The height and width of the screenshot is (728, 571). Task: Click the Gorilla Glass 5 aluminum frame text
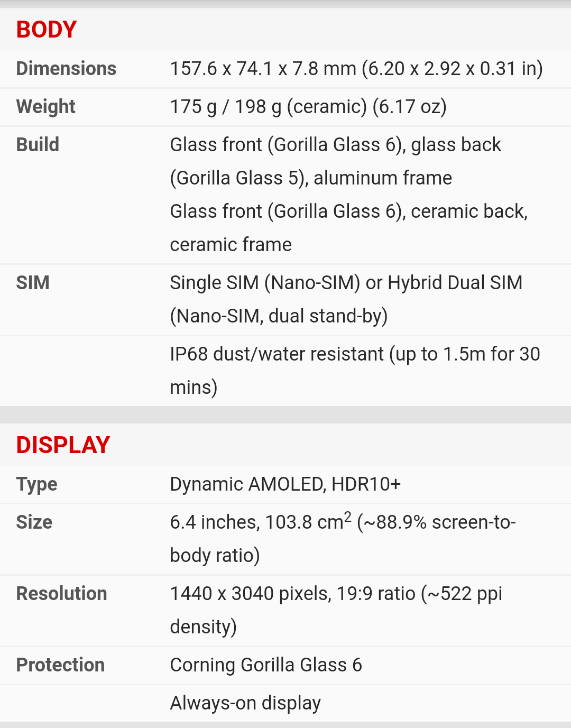coord(311,178)
